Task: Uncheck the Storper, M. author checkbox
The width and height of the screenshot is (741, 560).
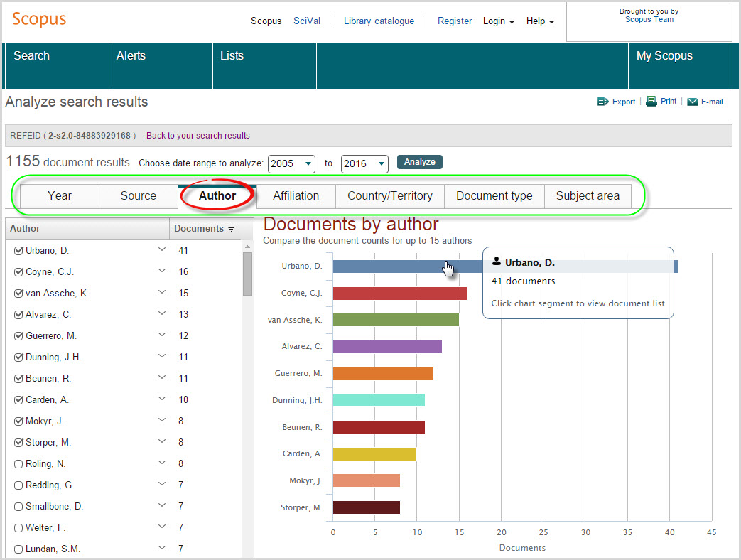Action: coord(18,443)
